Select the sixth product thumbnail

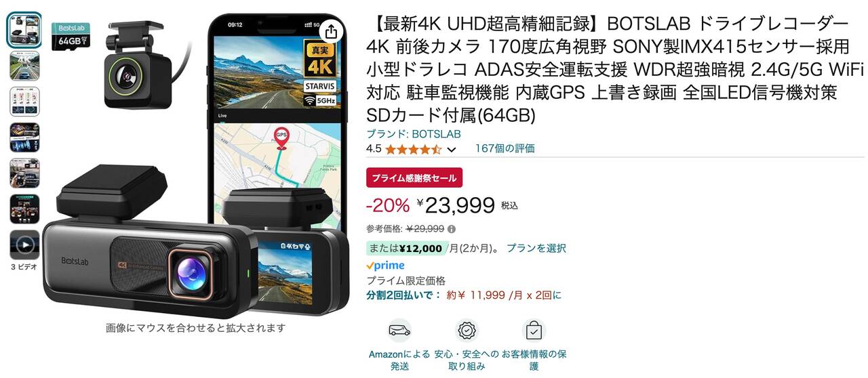[x=24, y=209]
